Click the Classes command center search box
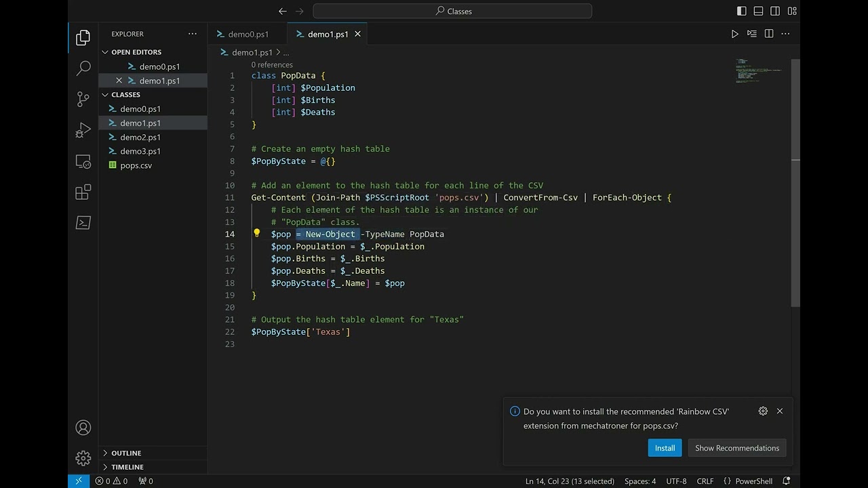The height and width of the screenshot is (488, 868). click(x=452, y=11)
